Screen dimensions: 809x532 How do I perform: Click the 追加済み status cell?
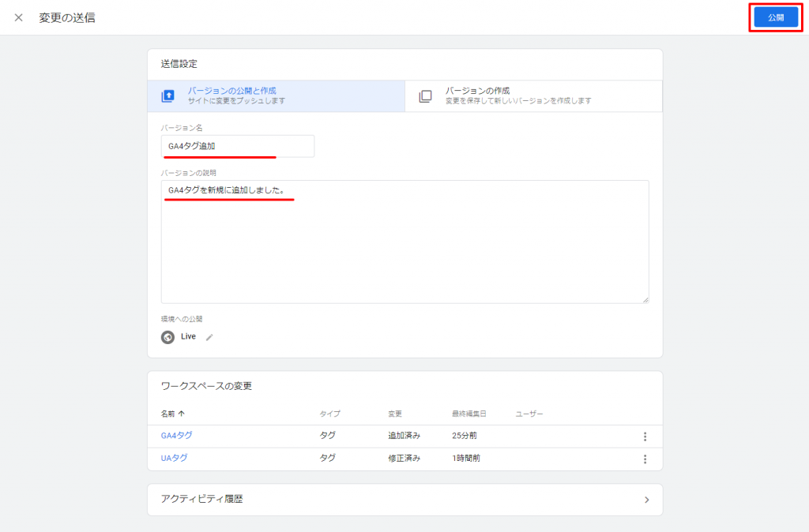[x=404, y=436]
